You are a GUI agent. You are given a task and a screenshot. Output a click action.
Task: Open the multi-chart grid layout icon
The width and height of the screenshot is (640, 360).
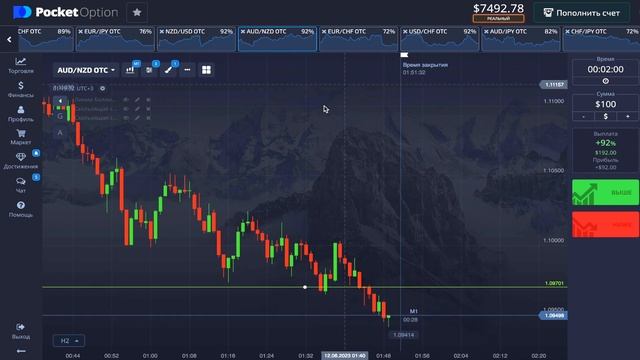pos(207,70)
